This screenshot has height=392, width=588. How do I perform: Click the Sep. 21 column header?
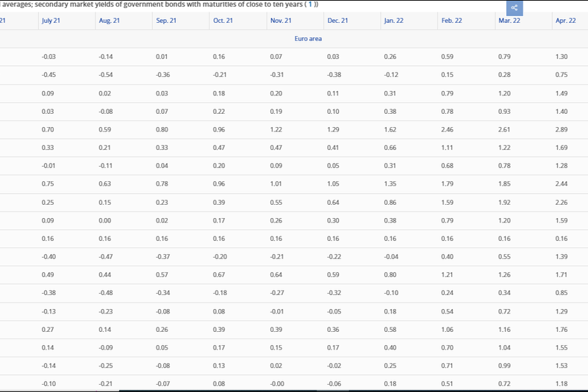(165, 21)
